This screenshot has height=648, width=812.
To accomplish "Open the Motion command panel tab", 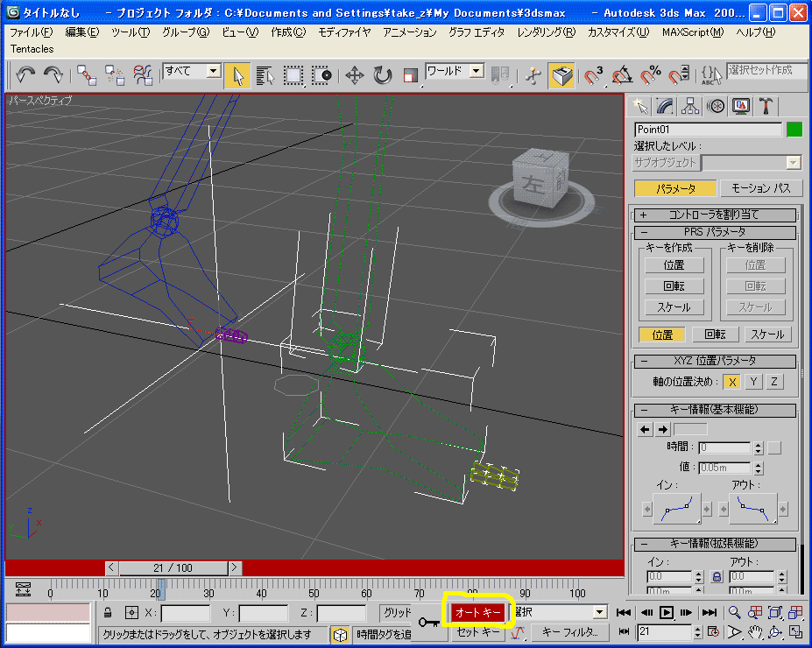I will pyautogui.click(x=717, y=107).
